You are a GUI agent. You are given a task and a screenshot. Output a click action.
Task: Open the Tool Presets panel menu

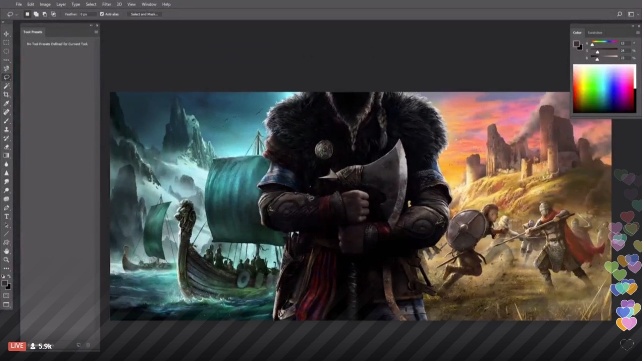[x=96, y=32]
